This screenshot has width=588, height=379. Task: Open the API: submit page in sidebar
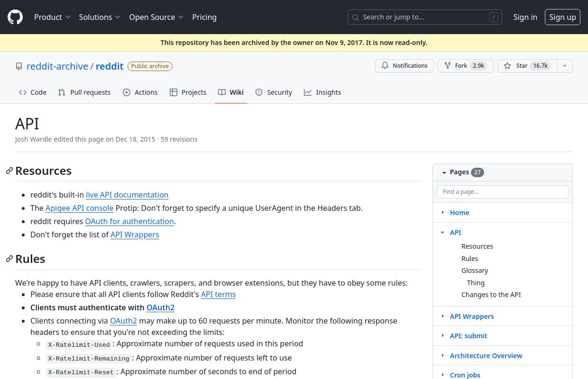pyautogui.click(x=469, y=336)
